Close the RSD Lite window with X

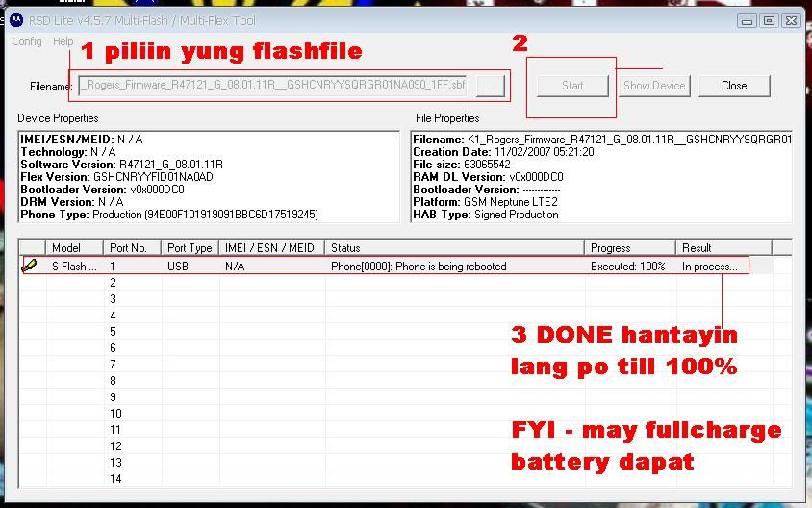pyautogui.click(x=791, y=21)
